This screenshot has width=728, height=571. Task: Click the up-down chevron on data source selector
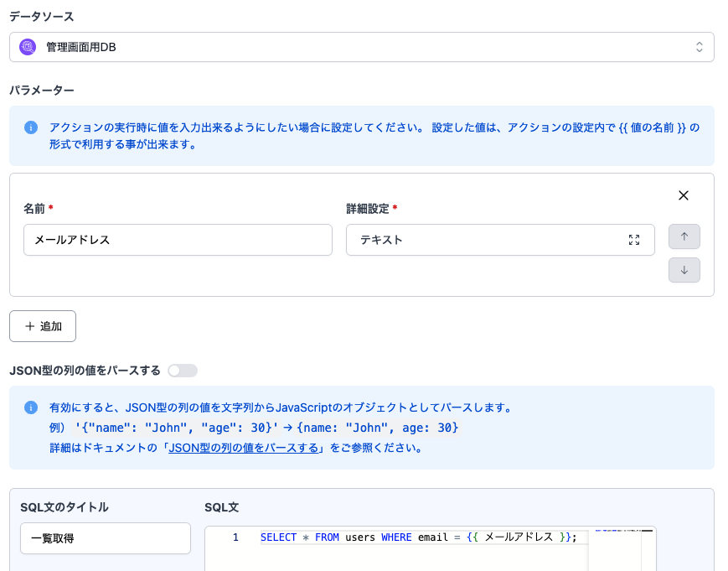tap(700, 47)
